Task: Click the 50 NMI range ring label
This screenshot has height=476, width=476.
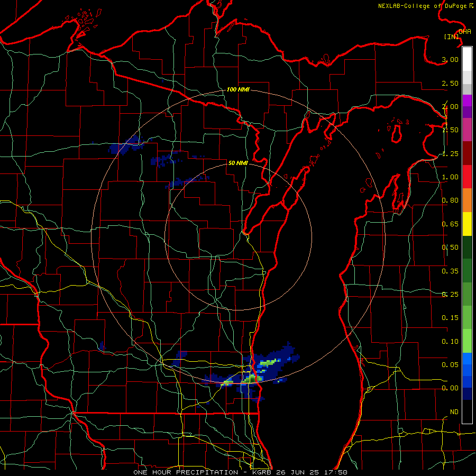Action: pos(238,163)
